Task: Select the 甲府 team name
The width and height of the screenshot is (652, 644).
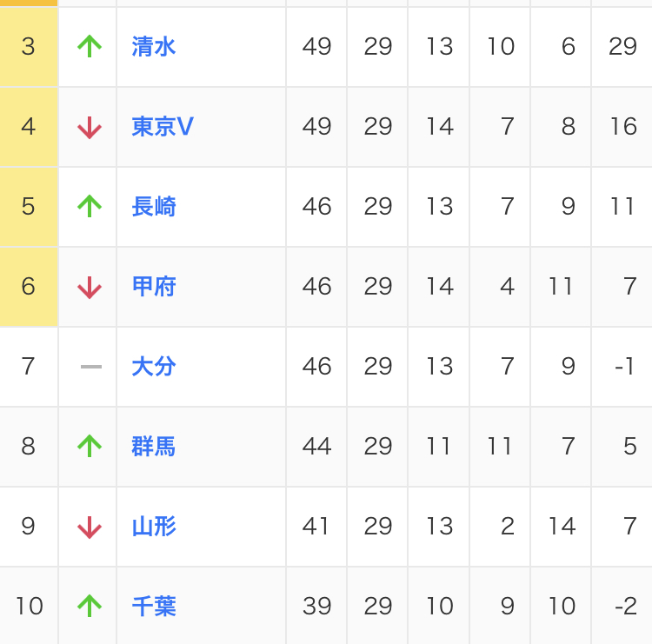Action: [154, 287]
